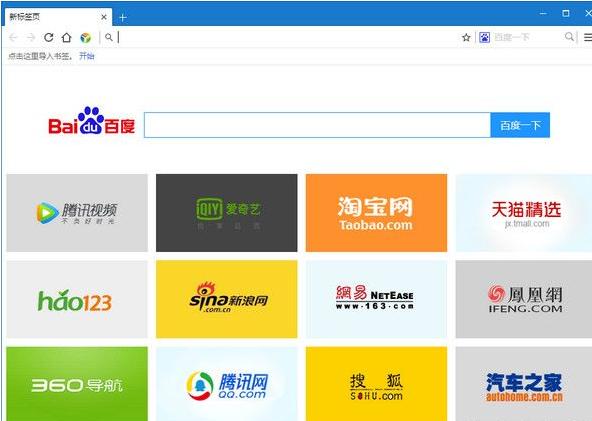
Task: Open the hao123 tile
Action: point(77,299)
